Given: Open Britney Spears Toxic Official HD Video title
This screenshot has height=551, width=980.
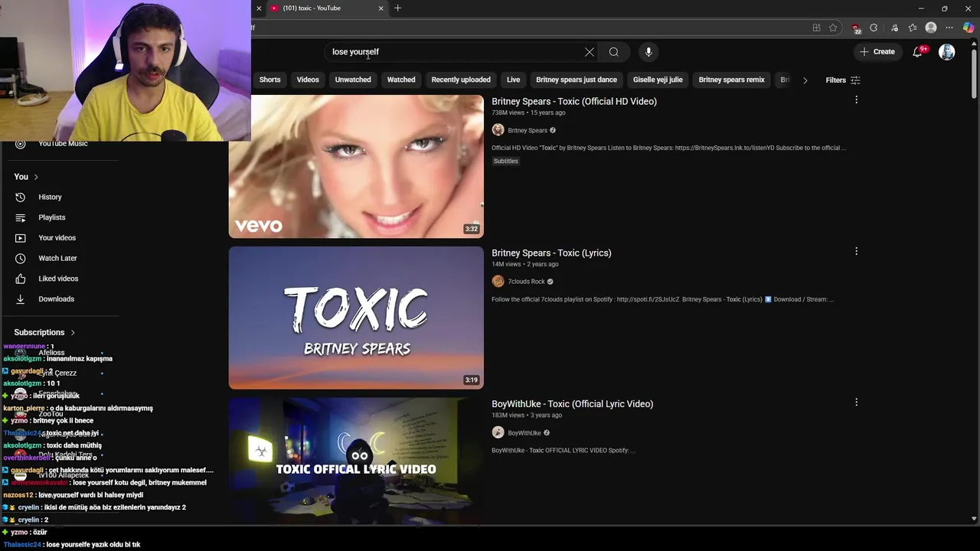Looking at the screenshot, I should point(574,101).
